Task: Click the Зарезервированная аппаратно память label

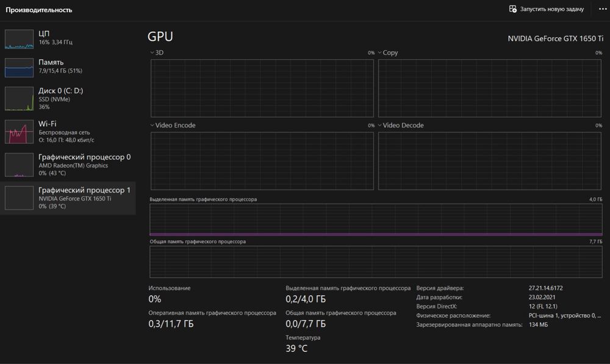Action: 469,325
